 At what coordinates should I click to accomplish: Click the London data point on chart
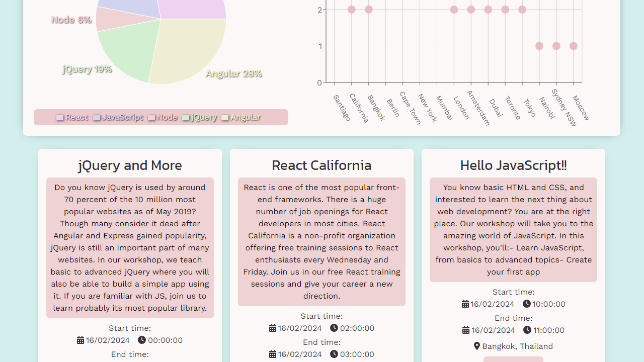point(454,10)
